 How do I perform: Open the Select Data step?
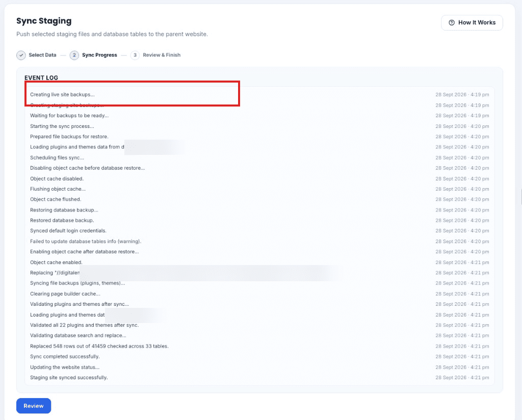37,55
